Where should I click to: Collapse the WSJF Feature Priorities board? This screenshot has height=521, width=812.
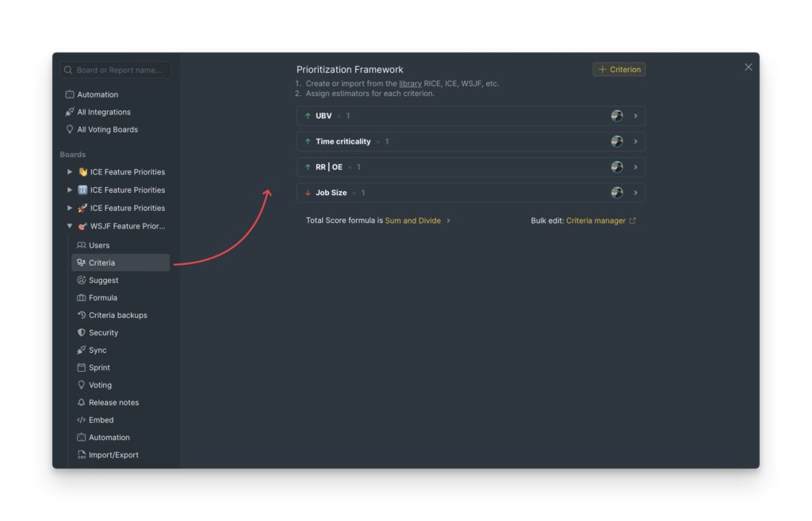68,225
